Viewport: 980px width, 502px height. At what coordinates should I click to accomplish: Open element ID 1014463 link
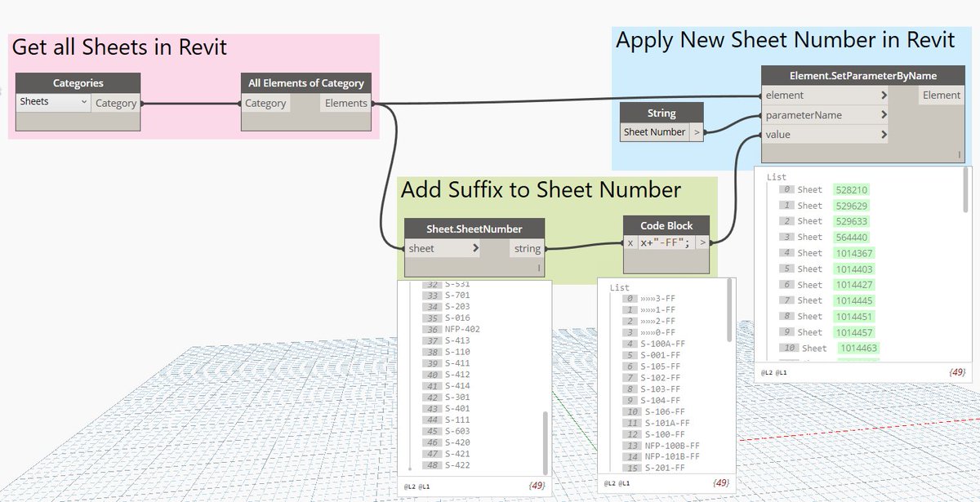(857, 349)
